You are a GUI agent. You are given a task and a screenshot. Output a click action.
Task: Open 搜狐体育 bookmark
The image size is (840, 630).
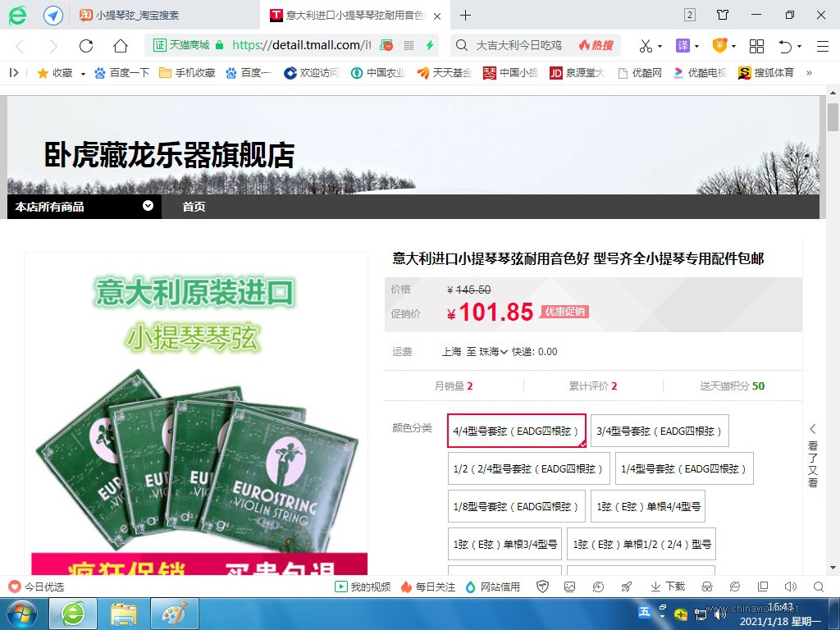766,73
